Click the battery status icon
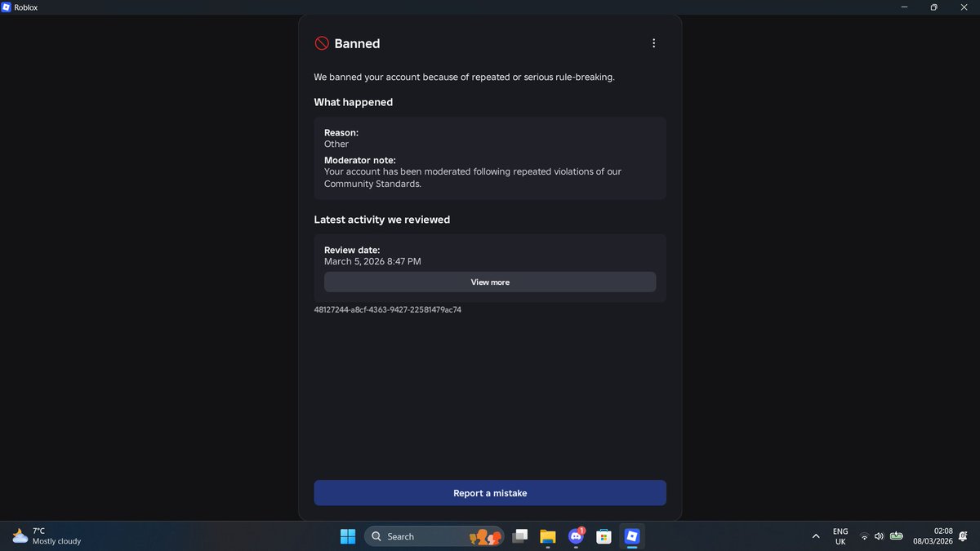The height and width of the screenshot is (551, 980). pyautogui.click(x=896, y=536)
